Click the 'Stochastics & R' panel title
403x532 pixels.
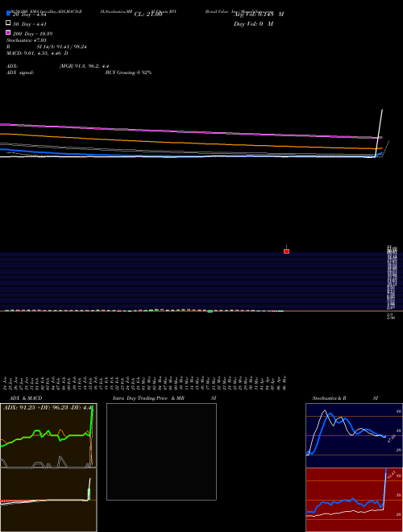[329, 398]
